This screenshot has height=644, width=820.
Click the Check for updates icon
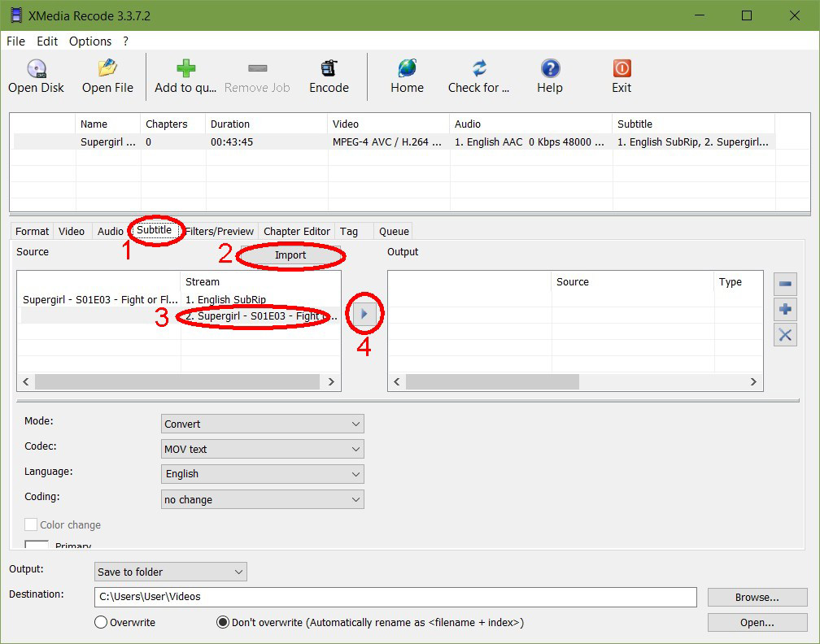(479, 68)
